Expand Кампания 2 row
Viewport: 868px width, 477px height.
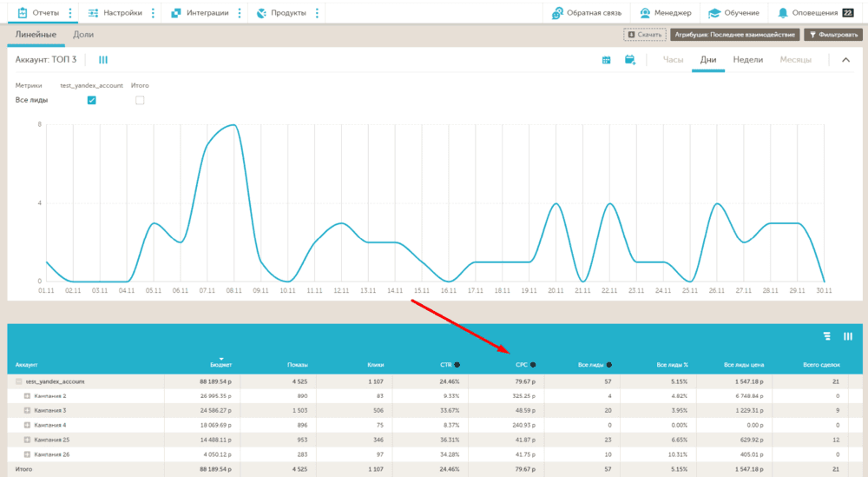tap(27, 396)
